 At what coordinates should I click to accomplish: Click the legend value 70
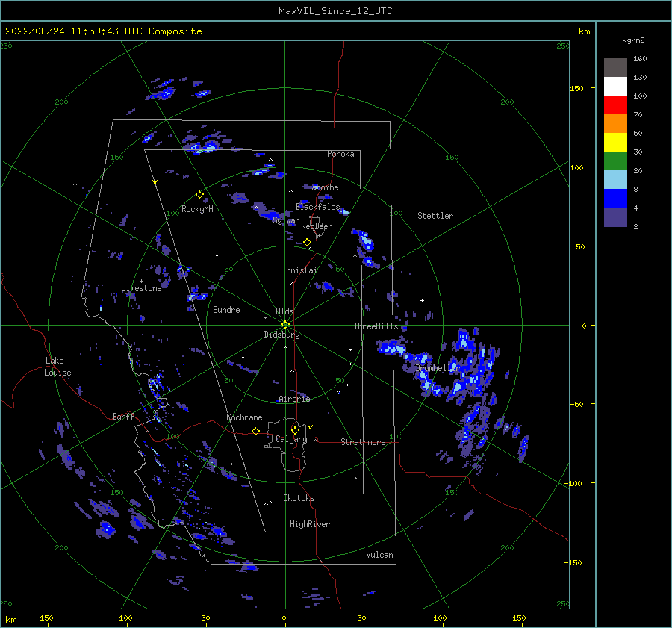638,115
